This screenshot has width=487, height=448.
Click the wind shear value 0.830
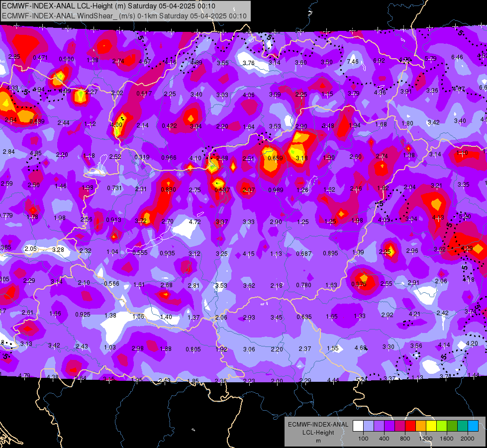pos(168,189)
